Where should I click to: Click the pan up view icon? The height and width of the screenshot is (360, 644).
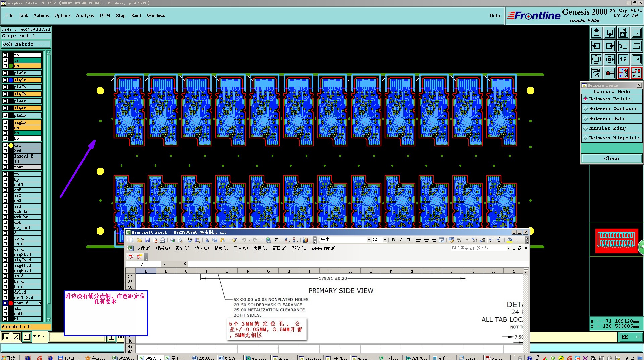tap(596, 33)
